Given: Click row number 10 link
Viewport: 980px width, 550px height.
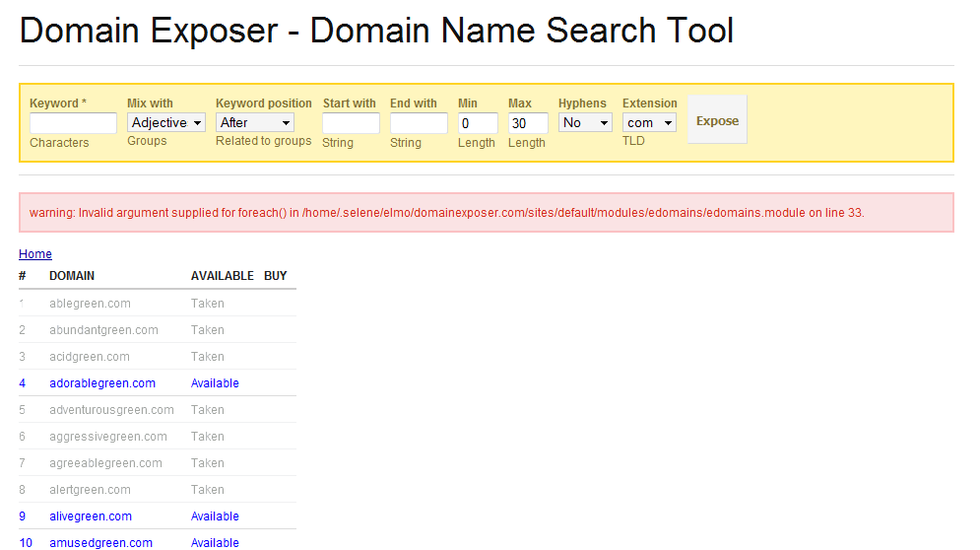Looking at the screenshot, I should click(x=26, y=542).
